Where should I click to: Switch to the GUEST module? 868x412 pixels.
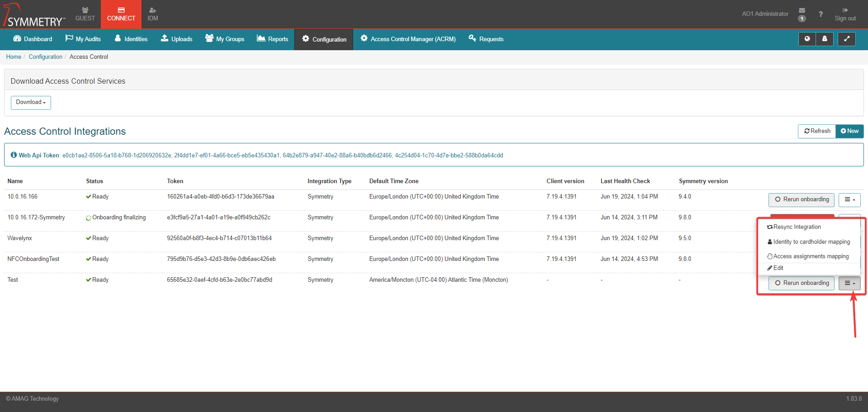point(85,14)
